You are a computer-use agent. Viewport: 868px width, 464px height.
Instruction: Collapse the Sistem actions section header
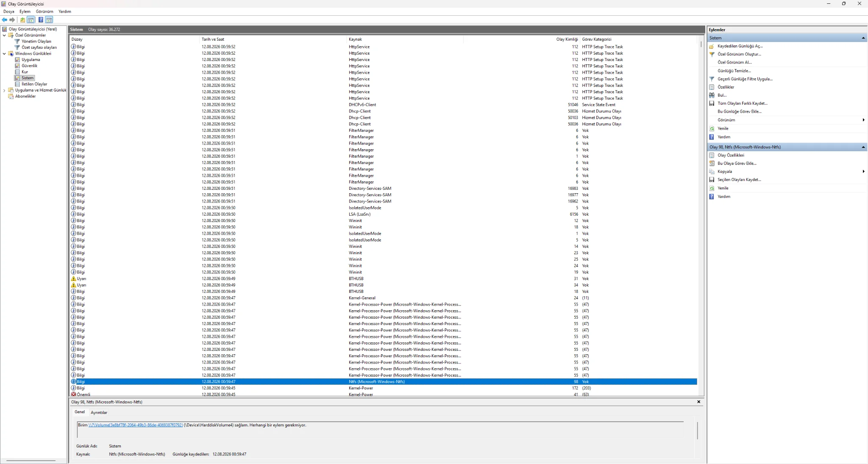pyautogui.click(x=863, y=38)
